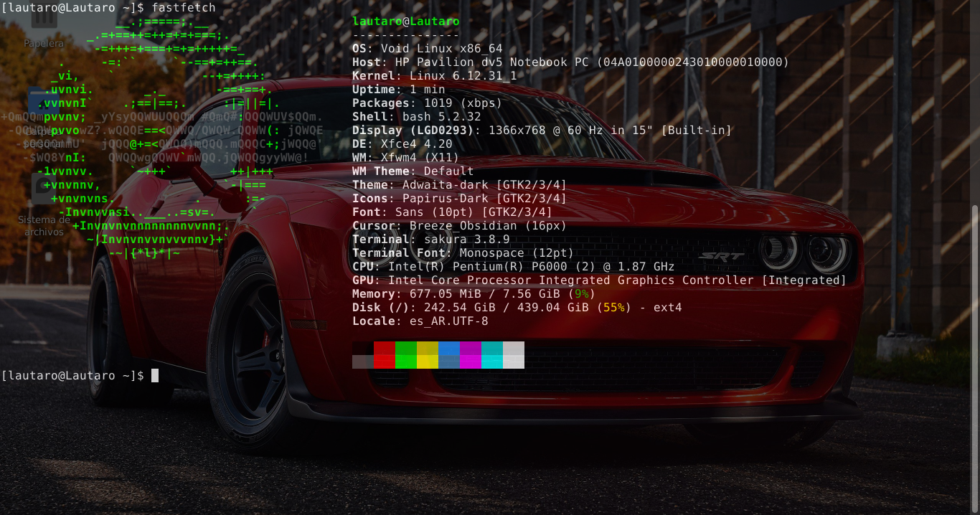The height and width of the screenshot is (515, 980).
Task: Click the 'WM: Xfwm4 (X11)' line
Action: (406, 157)
